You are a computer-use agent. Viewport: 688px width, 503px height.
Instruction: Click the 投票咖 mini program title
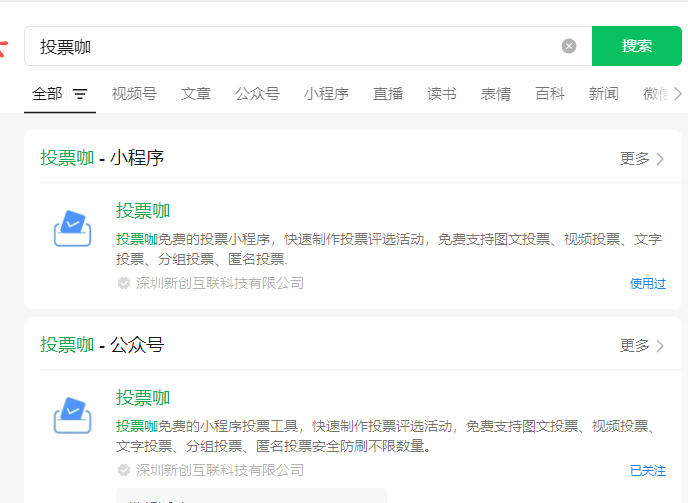pyautogui.click(x=143, y=211)
